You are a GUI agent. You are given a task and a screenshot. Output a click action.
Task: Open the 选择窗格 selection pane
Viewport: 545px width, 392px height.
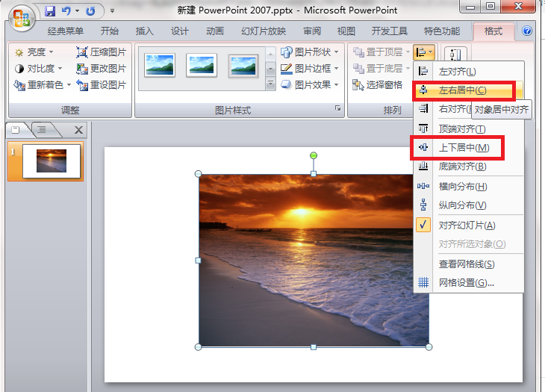pyautogui.click(x=378, y=85)
